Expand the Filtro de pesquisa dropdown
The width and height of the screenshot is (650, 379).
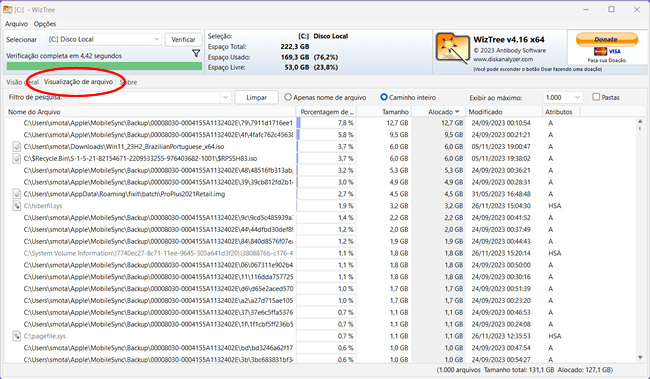[226, 97]
